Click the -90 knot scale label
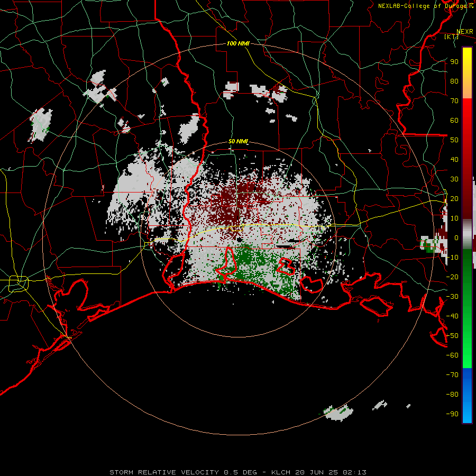Viewport: 476px width, 476px height. coord(452,414)
